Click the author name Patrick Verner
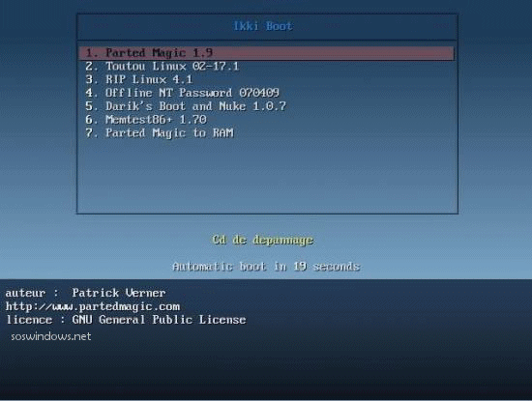The image size is (532, 401). [x=119, y=293]
